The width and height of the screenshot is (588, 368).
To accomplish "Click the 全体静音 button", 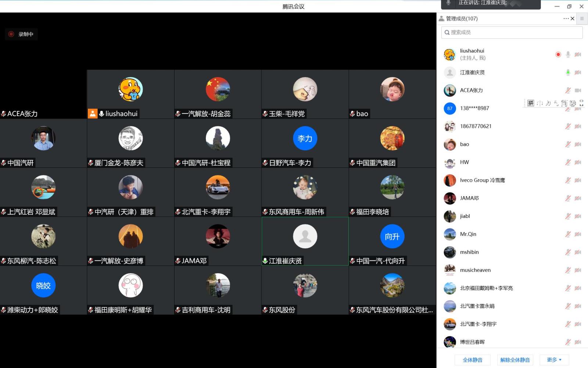I will tap(472, 360).
